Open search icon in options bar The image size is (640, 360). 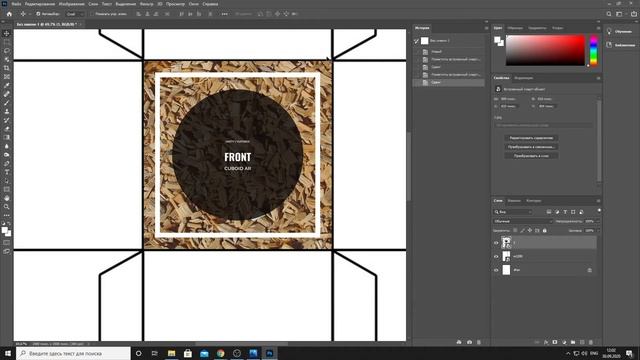tap(609, 14)
